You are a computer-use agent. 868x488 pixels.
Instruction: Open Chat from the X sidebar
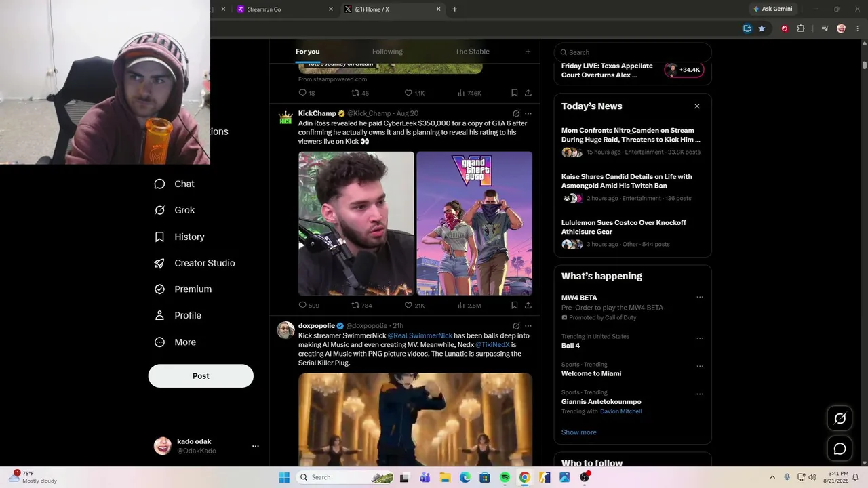[x=175, y=184]
